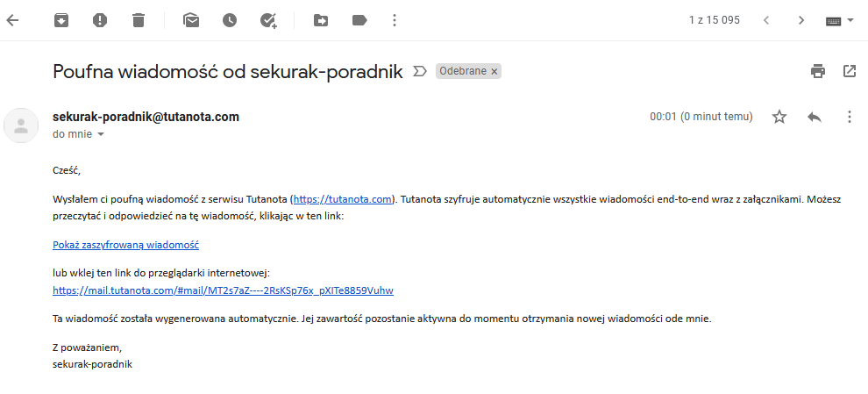Star the message from sekurak-poradnik
This screenshot has height=394, width=868.
click(x=779, y=117)
